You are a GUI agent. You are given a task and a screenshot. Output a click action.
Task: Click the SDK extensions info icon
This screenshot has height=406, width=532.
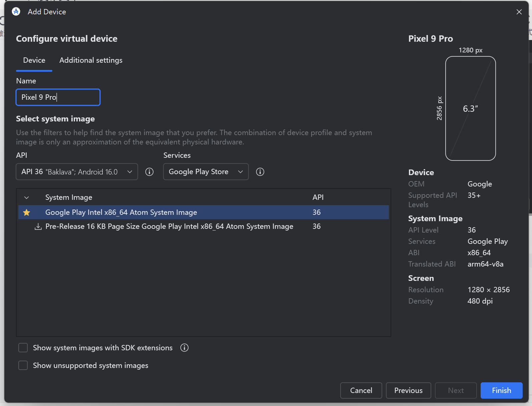coord(184,348)
